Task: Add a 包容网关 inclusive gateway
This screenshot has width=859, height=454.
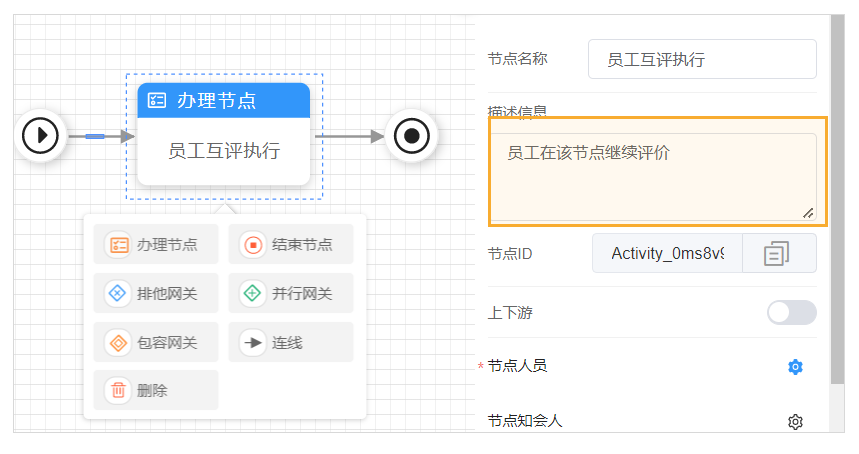Action: (155, 343)
